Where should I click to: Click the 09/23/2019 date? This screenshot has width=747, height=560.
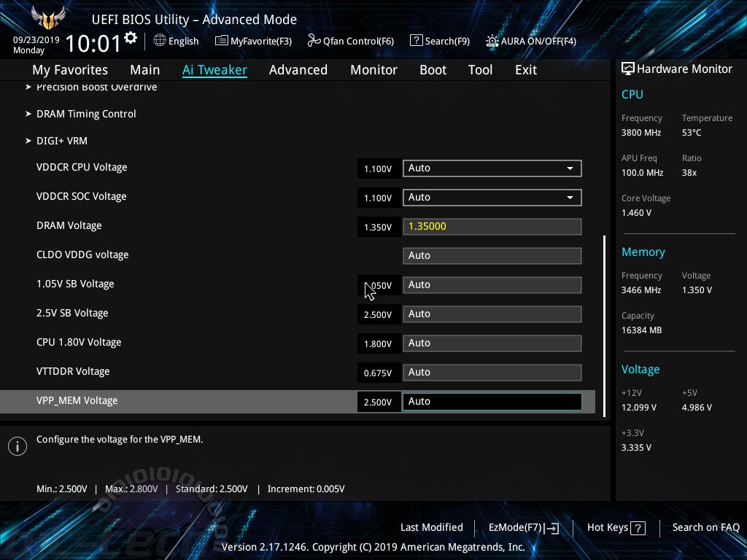tap(36, 40)
